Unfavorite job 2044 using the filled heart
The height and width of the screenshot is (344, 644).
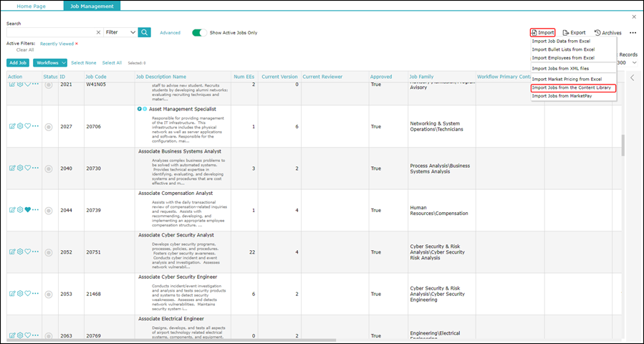tap(27, 209)
